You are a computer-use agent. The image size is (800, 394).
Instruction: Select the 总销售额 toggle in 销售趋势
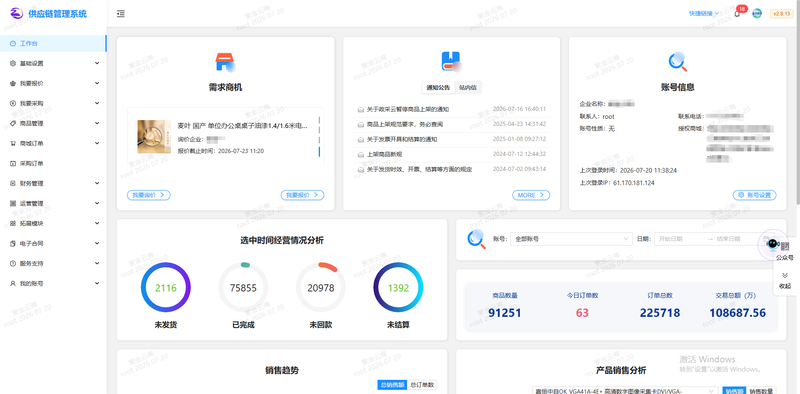392,385
